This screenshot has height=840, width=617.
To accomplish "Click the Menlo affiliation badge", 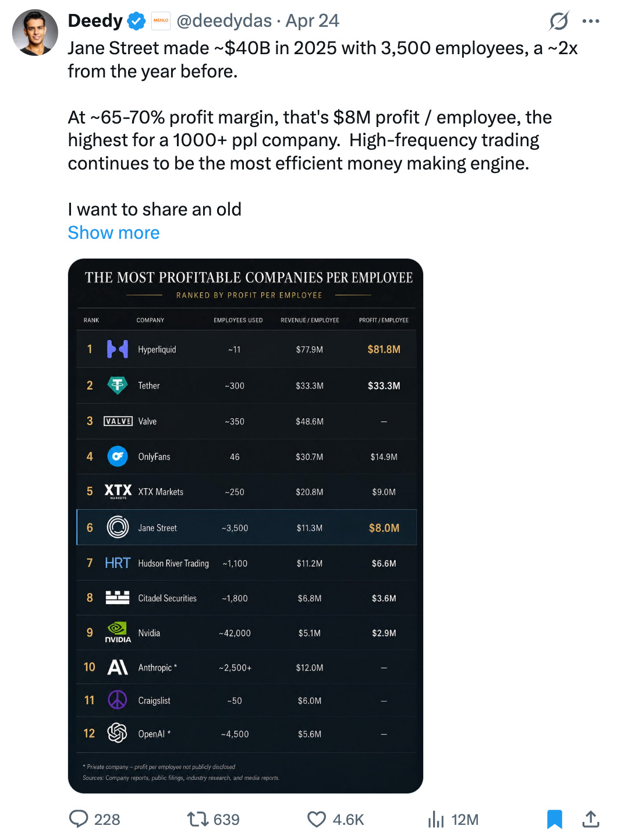I will [x=161, y=21].
